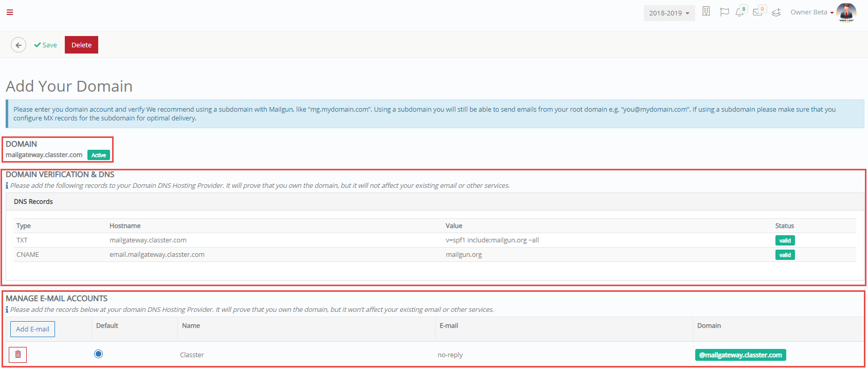Expand the Owner Beta user menu
This screenshot has height=368, width=868.
pos(812,12)
